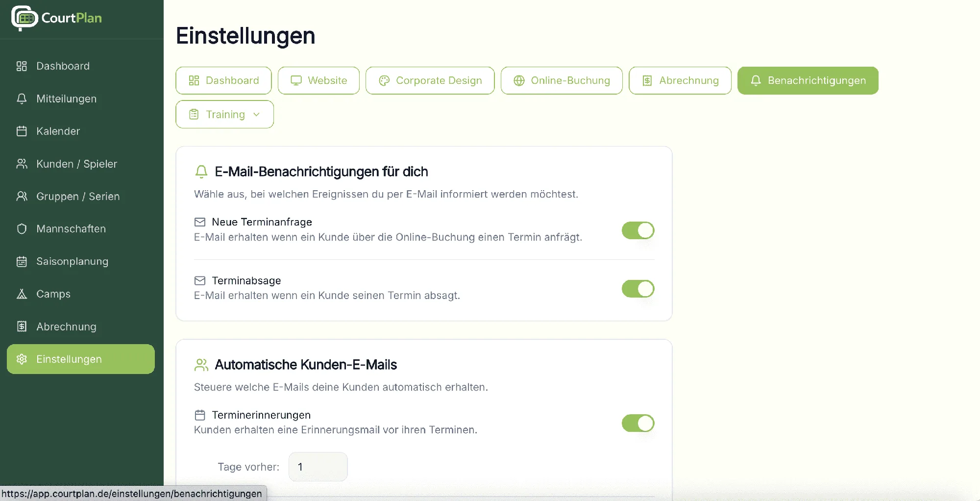Viewport: 980px width, 501px height.
Task: Click the group icon for Gruppen / Serien
Action: click(22, 196)
